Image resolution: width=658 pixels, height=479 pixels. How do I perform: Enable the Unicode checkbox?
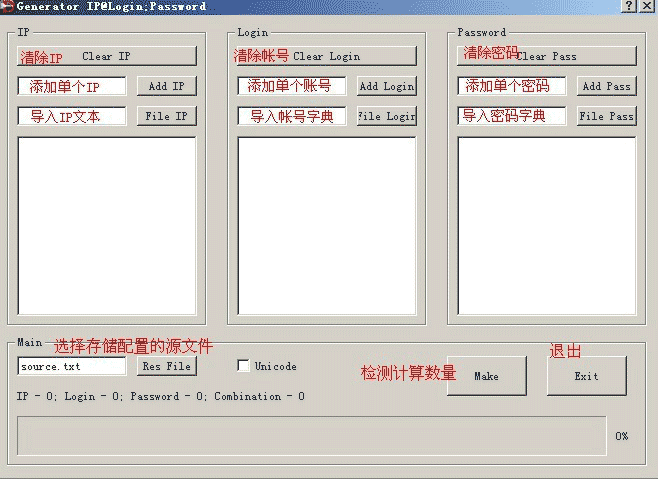point(243,366)
